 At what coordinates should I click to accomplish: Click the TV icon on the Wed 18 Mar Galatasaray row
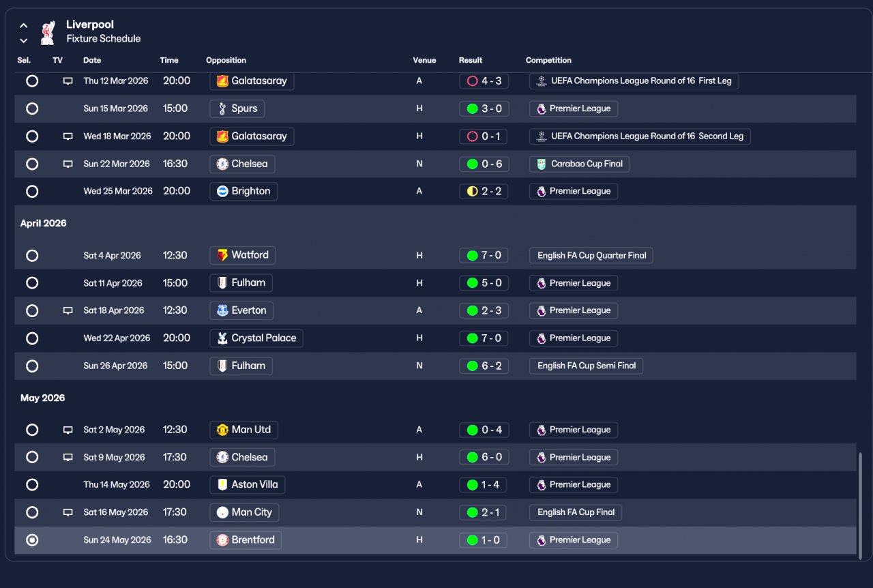pyautogui.click(x=68, y=136)
